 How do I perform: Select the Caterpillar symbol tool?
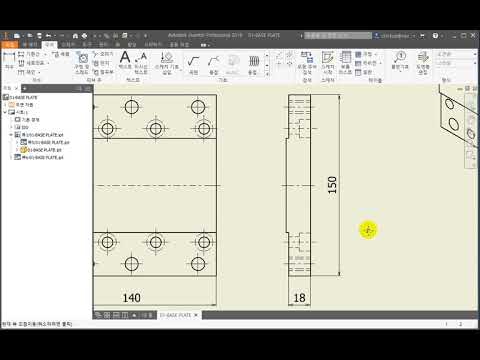[x=253, y=65]
